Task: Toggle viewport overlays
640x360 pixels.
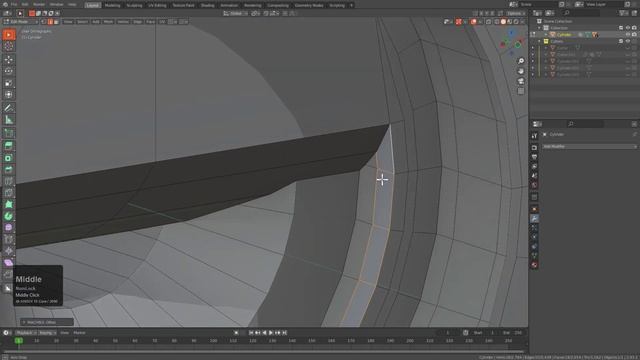Action: pyautogui.click(x=473, y=22)
